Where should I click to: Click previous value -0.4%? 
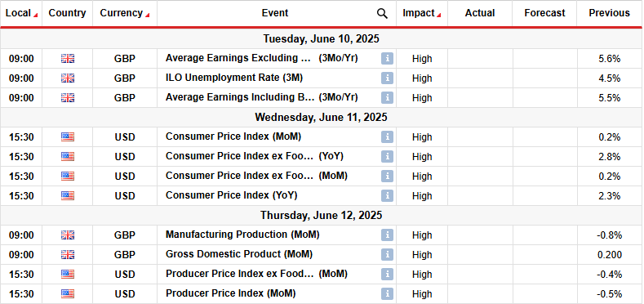(x=610, y=275)
